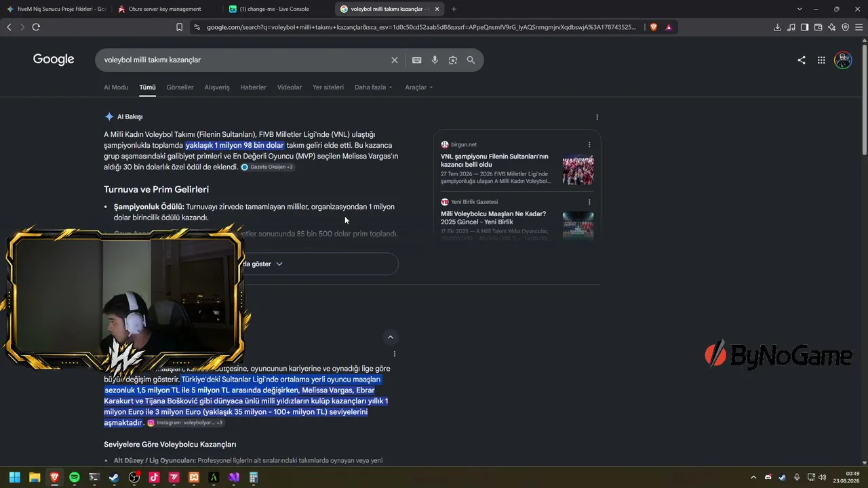Open the Brave VPN shield icon

pos(845,27)
